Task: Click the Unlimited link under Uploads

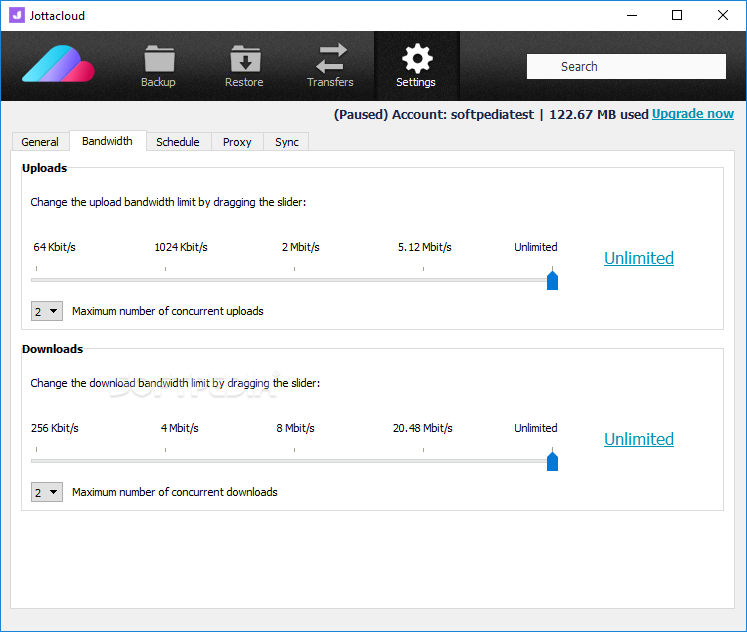Action: point(639,258)
